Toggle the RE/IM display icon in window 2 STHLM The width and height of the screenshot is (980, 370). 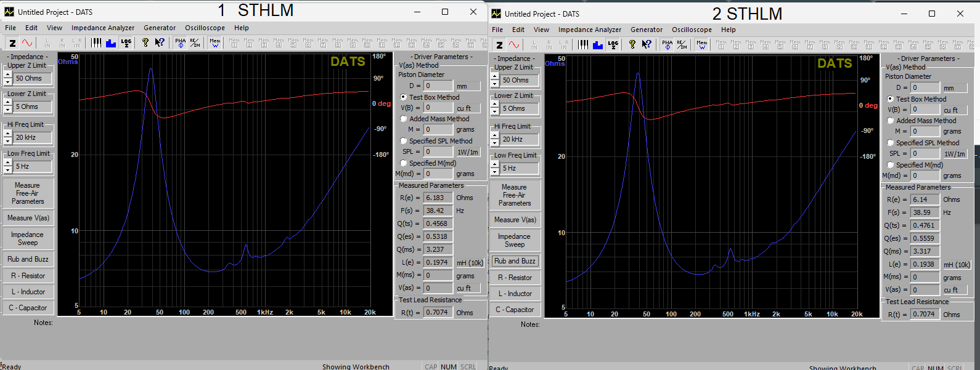[x=682, y=44]
